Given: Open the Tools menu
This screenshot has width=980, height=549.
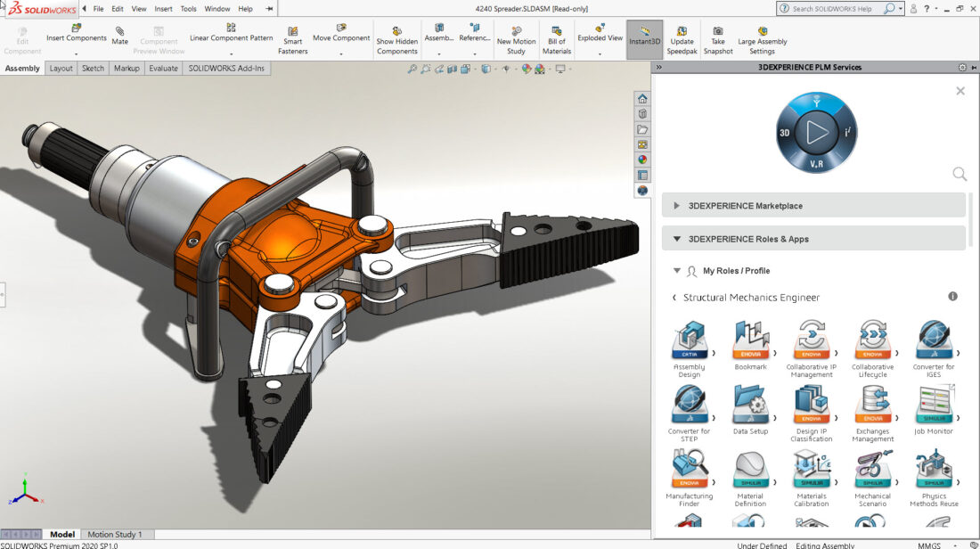Looking at the screenshot, I should tap(188, 9).
